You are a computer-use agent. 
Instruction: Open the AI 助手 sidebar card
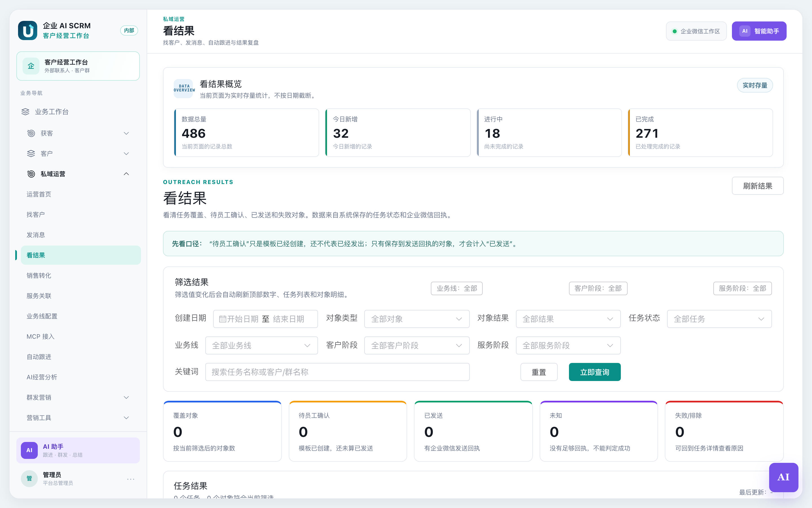78,450
